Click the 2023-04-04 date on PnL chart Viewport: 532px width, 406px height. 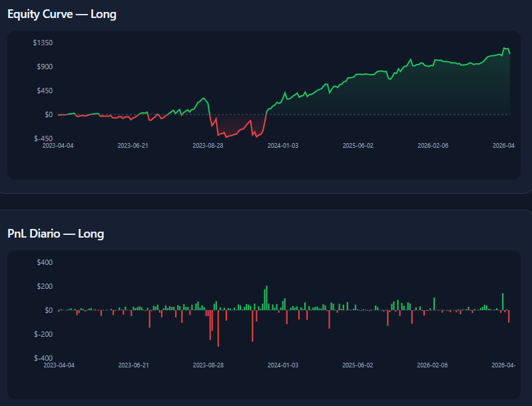point(59,365)
